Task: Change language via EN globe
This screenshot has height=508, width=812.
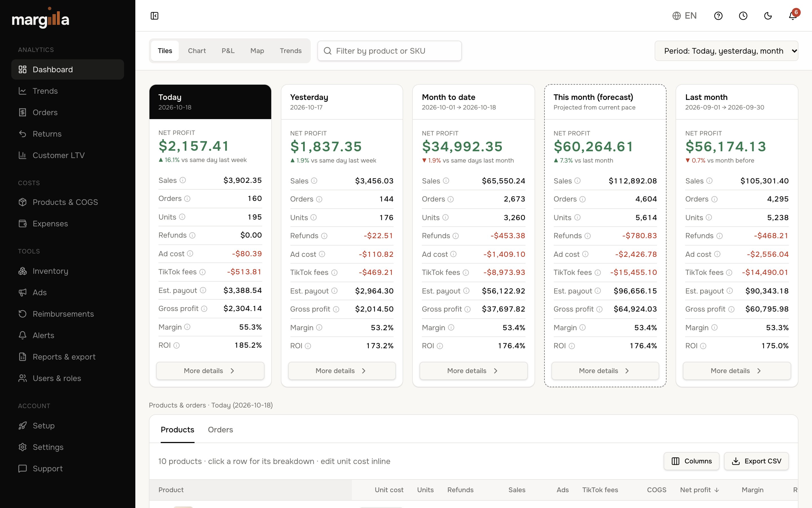Action: tap(685, 16)
